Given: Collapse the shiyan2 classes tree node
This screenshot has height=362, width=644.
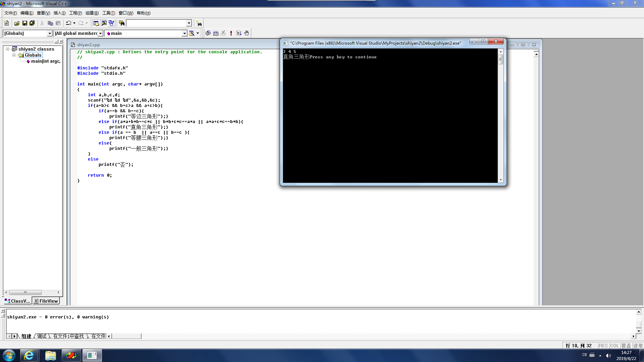Looking at the screenshot, I should coord(7,49).
